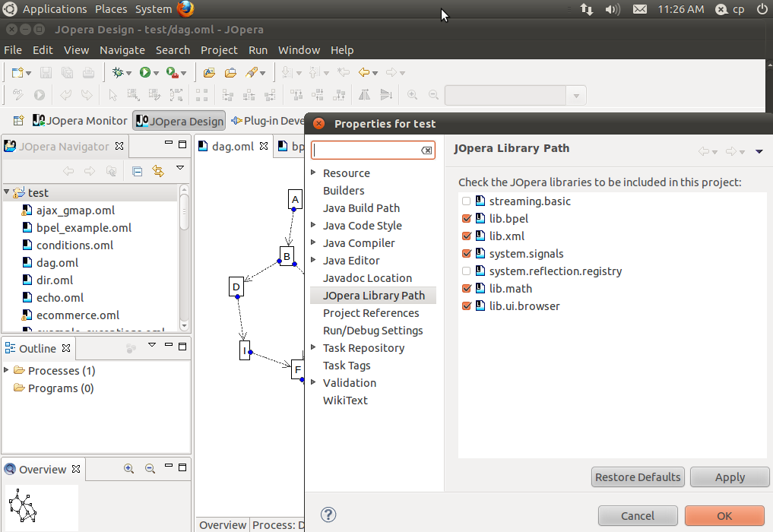Check the system.reflection.registry library

pyautogui.click(x=467, y=271)
